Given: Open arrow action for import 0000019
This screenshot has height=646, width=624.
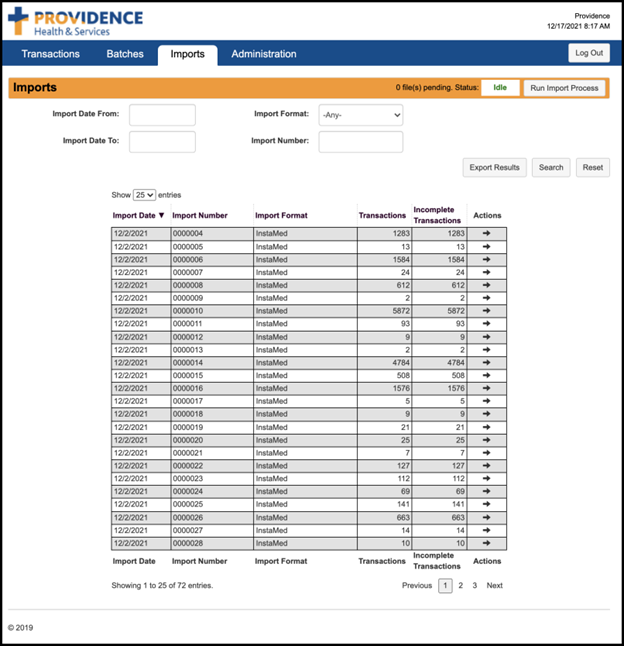Looking at the screenshot, I should pyautogui.click(x=486, y=427).
